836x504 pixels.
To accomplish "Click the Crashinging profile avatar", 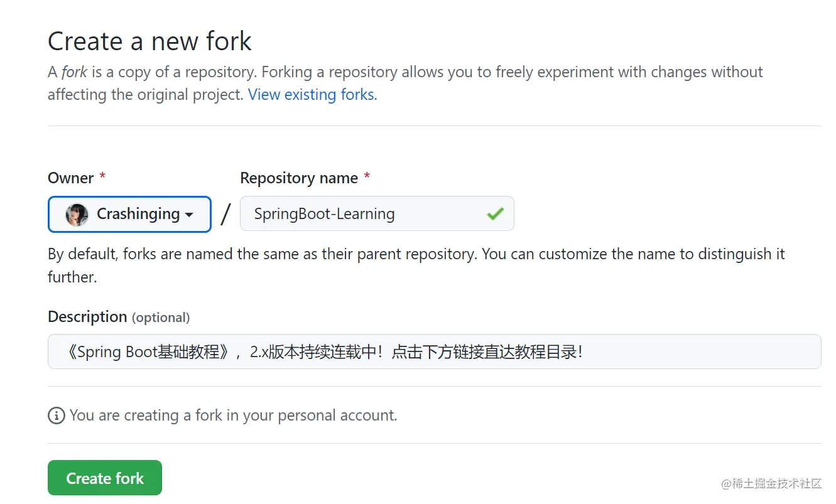I will [77, 215].
